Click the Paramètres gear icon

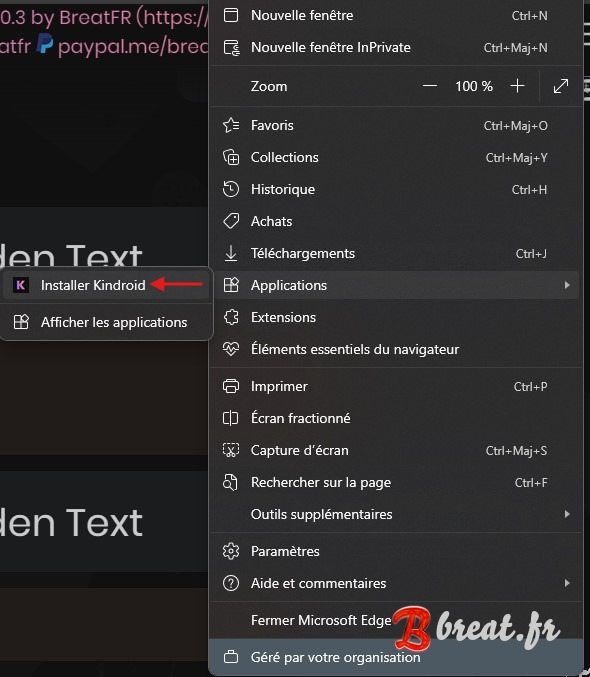click(x=231, y=551)
